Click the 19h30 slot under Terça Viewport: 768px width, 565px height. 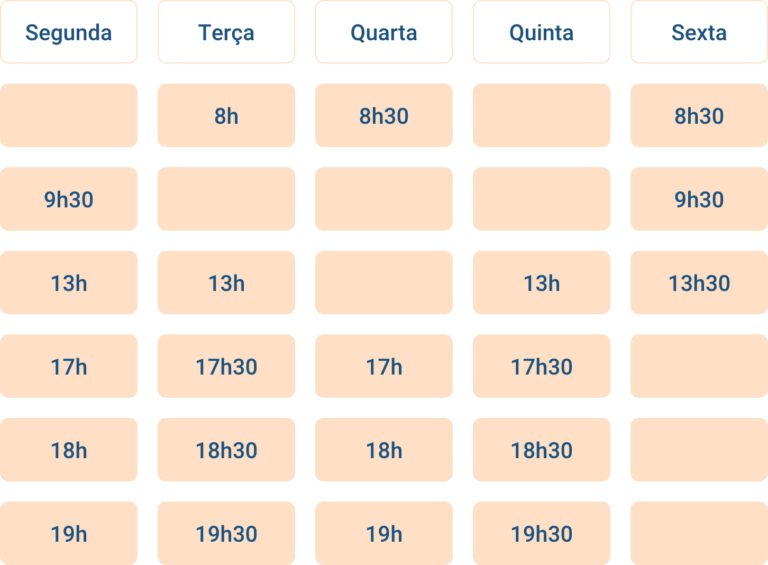[x=226, y=534]
